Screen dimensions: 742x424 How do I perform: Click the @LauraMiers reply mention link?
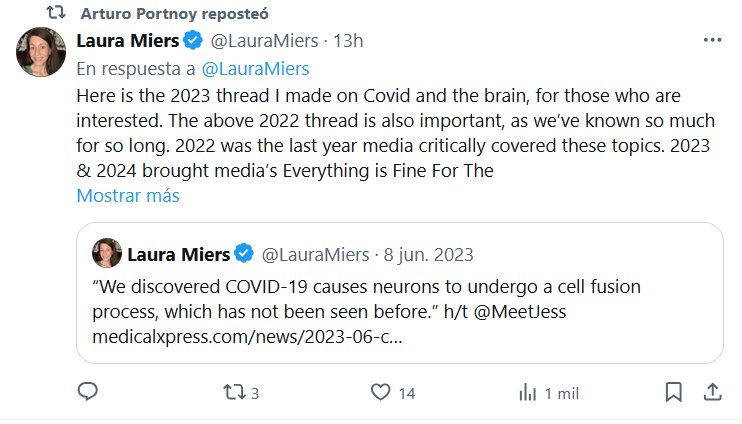coord(255,69)
